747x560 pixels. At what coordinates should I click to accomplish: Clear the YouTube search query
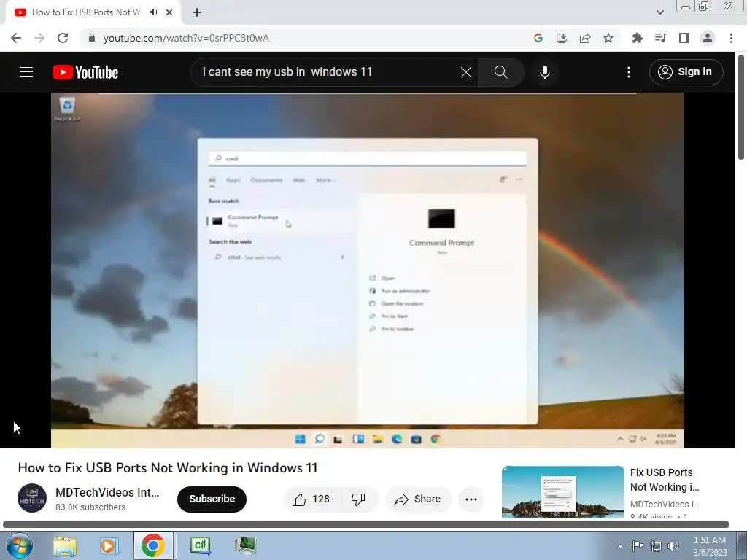[x=466, y=72]
